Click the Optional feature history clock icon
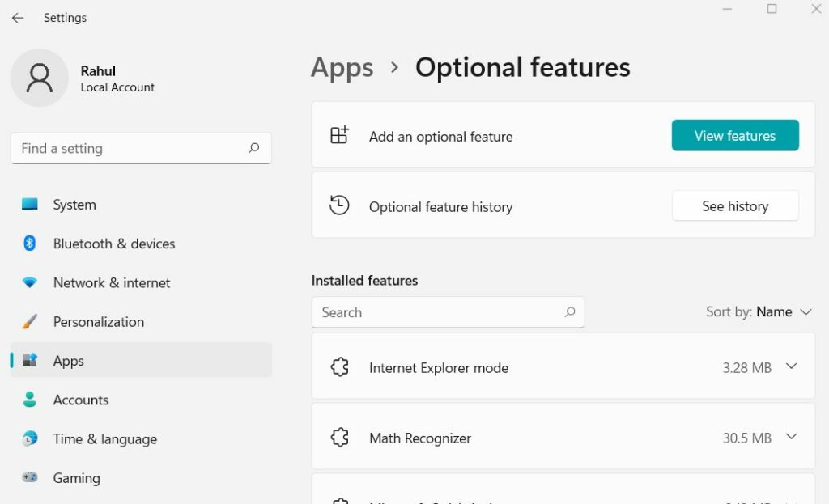 pyautogui.click(x=339, y=206)
